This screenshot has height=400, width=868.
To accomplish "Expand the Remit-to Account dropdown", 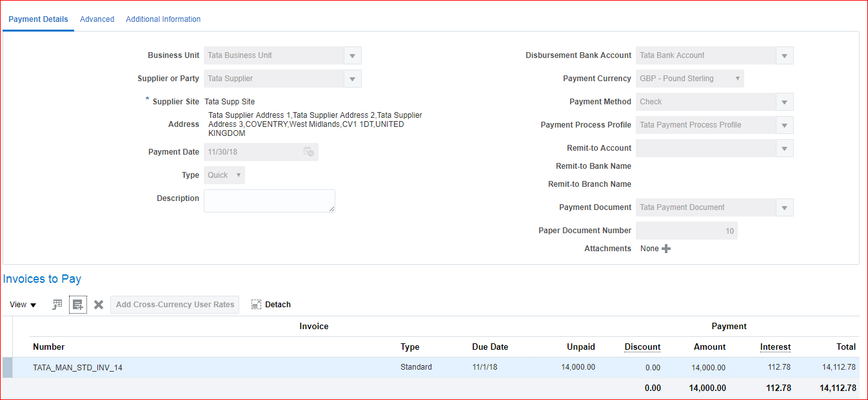I will 784,149.
